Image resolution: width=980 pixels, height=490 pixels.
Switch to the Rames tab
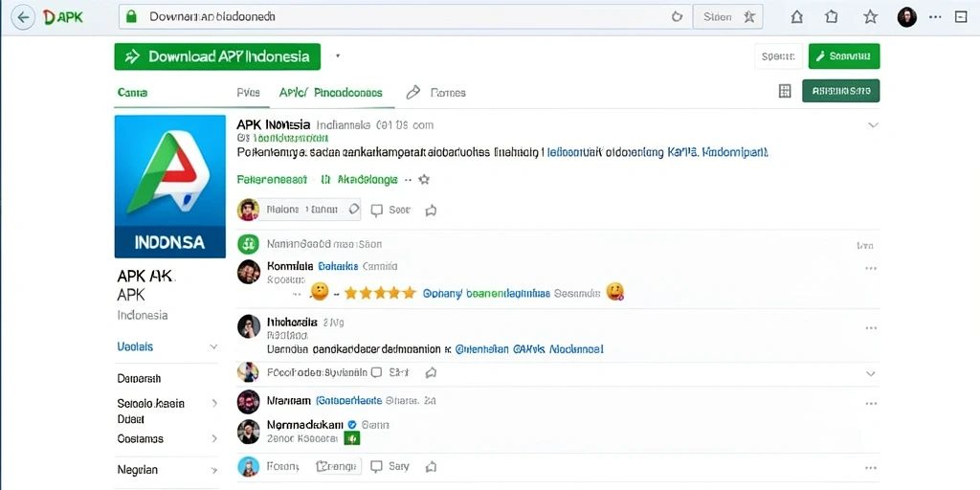(x=448, y=93)
